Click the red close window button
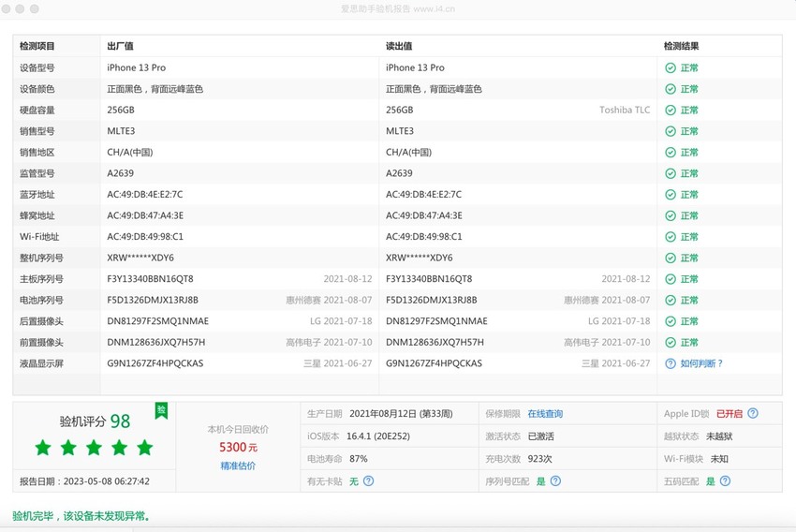The height and width of the screenshot is (532, 796). [x=6, y=8]
